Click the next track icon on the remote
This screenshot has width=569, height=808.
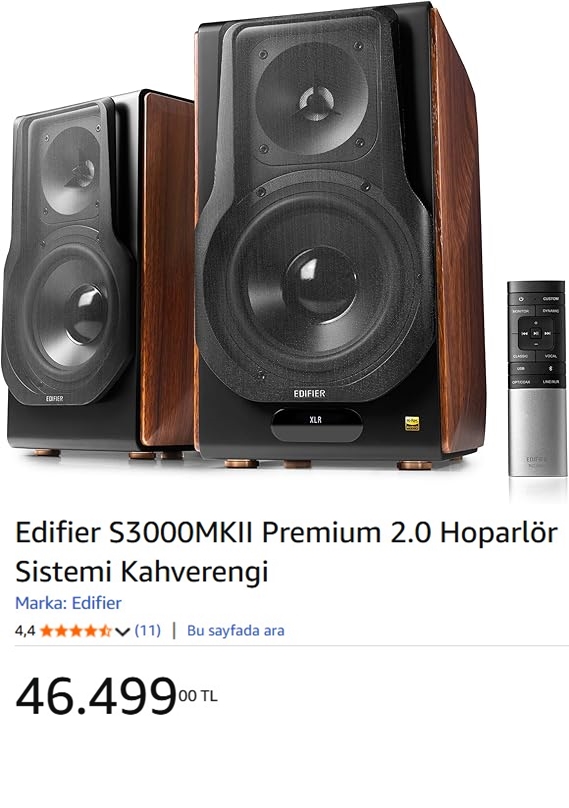[x=547, y=333]
